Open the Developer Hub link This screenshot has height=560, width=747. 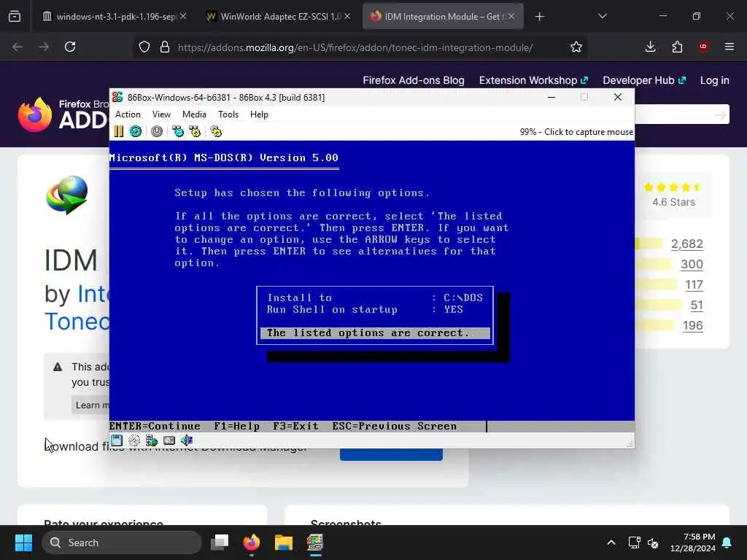click(x=644, y=80)
